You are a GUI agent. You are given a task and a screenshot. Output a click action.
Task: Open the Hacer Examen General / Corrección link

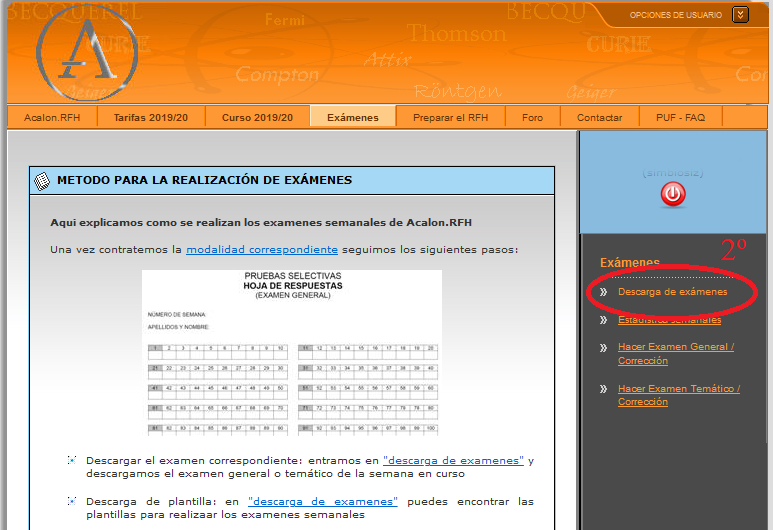tap(675, 353)
